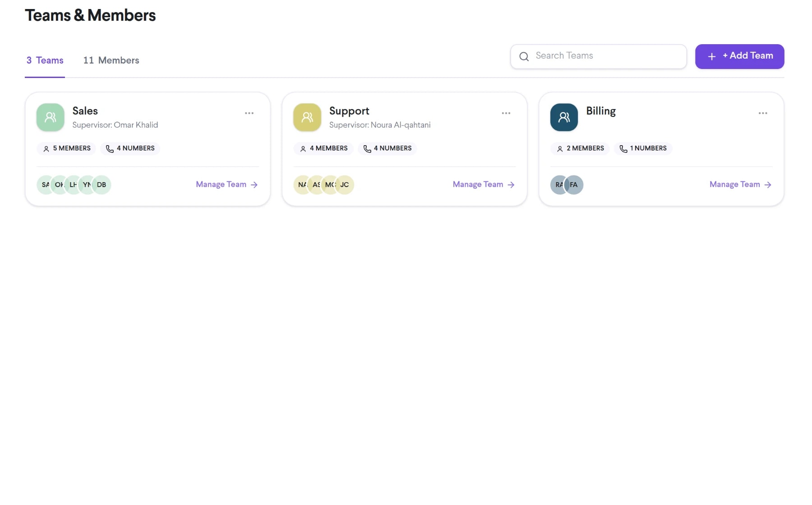The image size is (812, 505).
Task: Open the Support card three-dot menu
Action: [506, 113]
